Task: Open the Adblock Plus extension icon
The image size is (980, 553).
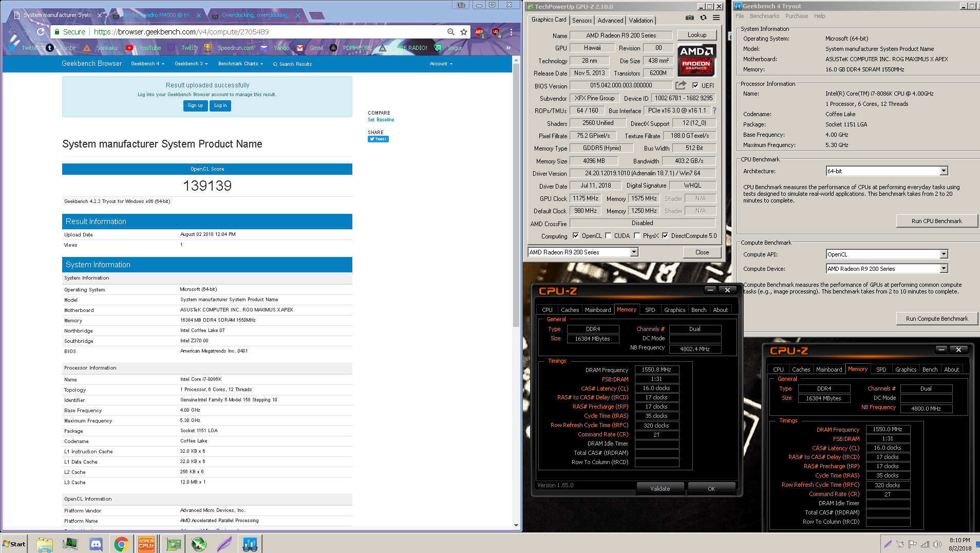Action: tap(479, 32)
